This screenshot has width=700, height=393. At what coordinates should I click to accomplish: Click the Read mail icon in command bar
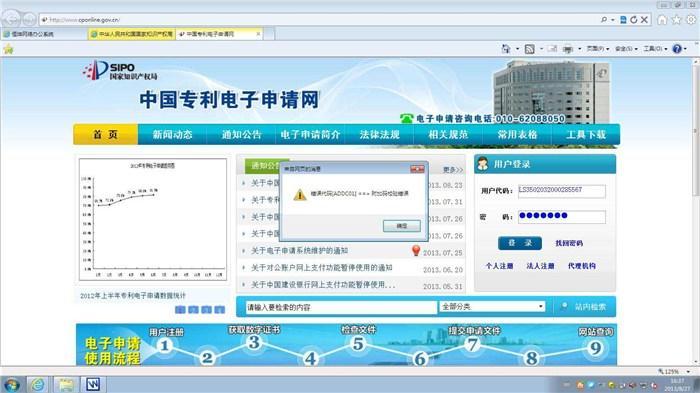click(x=552, y=49)
